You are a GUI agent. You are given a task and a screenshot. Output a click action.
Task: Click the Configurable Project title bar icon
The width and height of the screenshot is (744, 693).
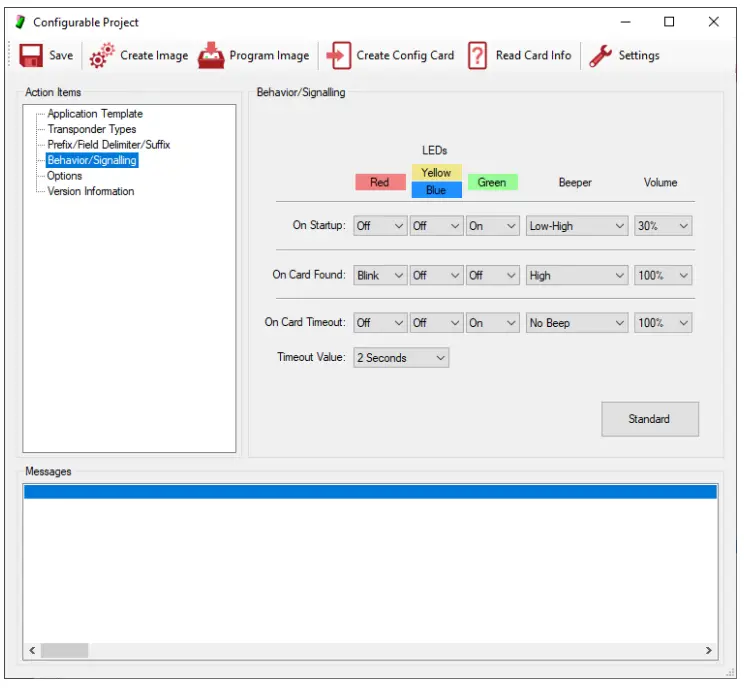tap(19, 22)
